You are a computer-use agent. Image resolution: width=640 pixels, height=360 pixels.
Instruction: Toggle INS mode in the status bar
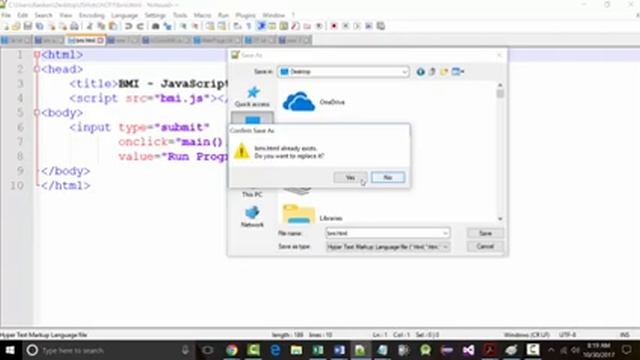point(624,335)
